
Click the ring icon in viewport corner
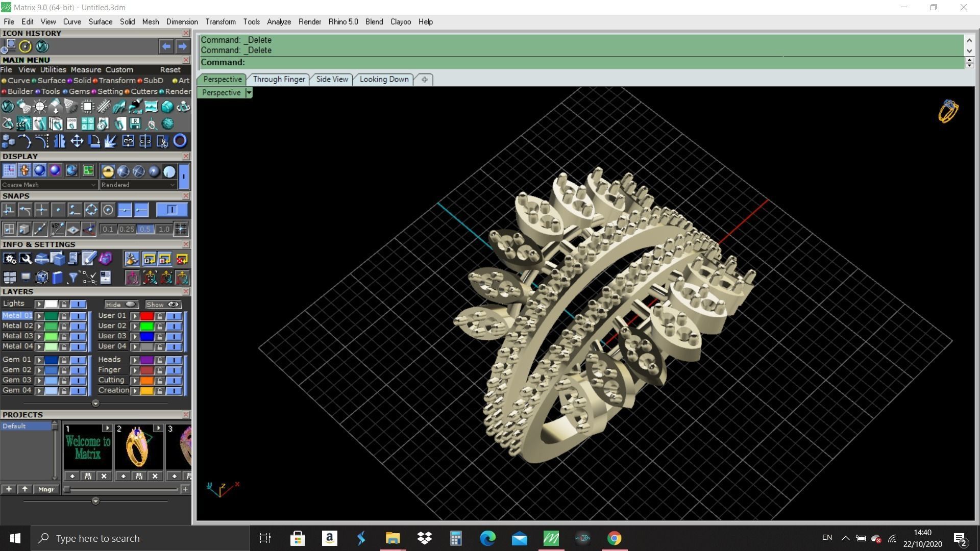948,111
